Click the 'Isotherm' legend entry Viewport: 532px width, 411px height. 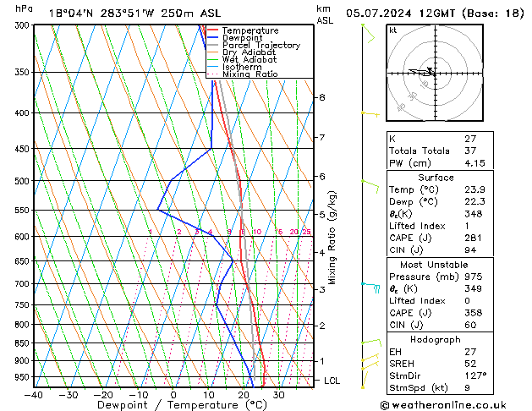point(242,67)
